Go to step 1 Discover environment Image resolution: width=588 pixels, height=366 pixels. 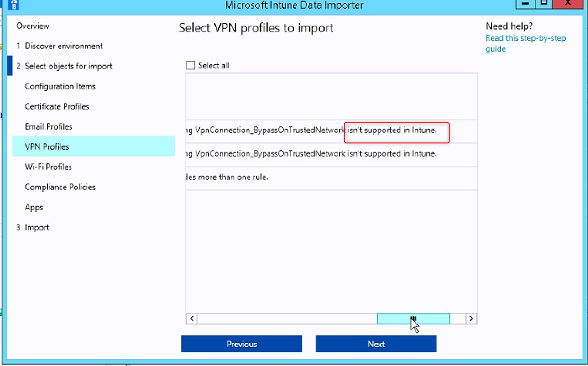tap(59, 46)
